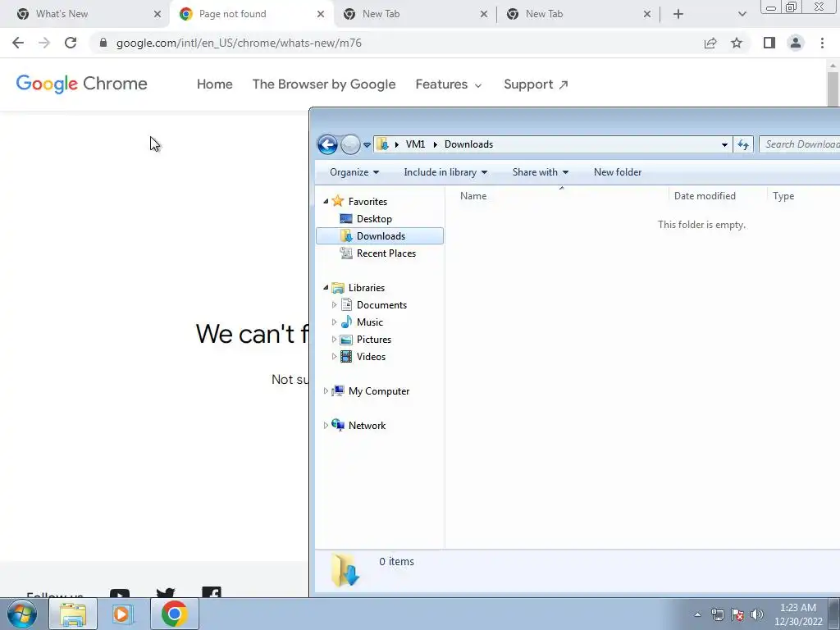
Task: Open tab search chevron in Chrome
Action: [742, 14]
